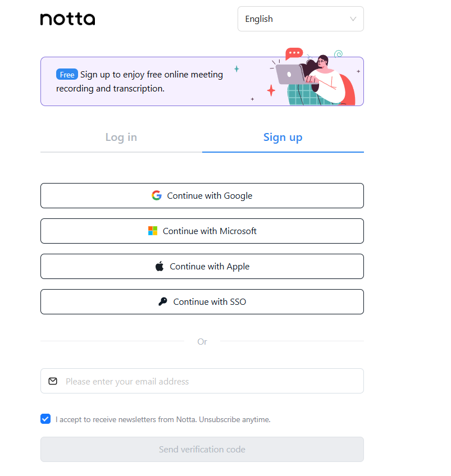Click the woman with laptop illustration
451x476 pixels.
coord(315,79)
